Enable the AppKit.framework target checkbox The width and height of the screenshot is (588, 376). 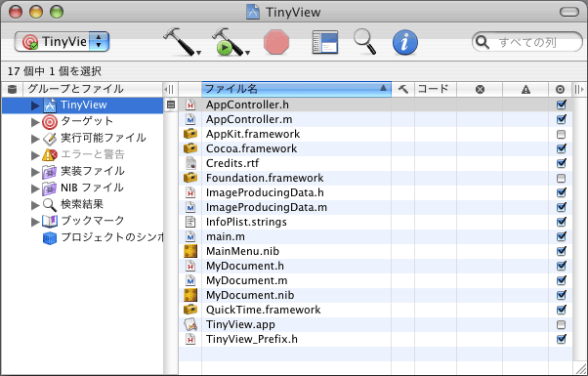[x=561, y=134]
